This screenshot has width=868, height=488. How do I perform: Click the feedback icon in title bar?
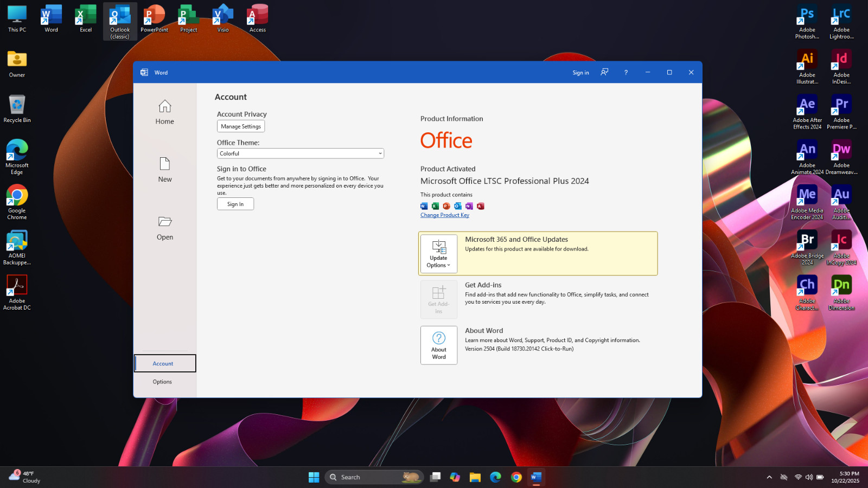tap(604, 72)
